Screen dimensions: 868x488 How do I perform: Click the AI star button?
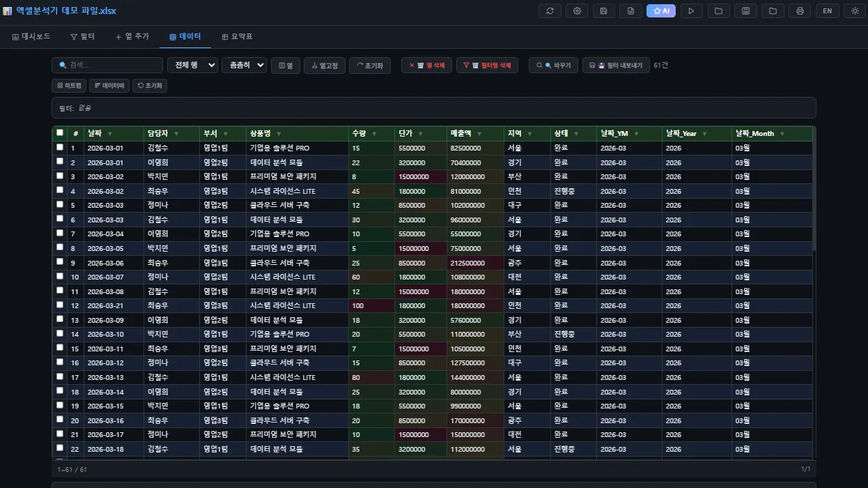point(660,11)
